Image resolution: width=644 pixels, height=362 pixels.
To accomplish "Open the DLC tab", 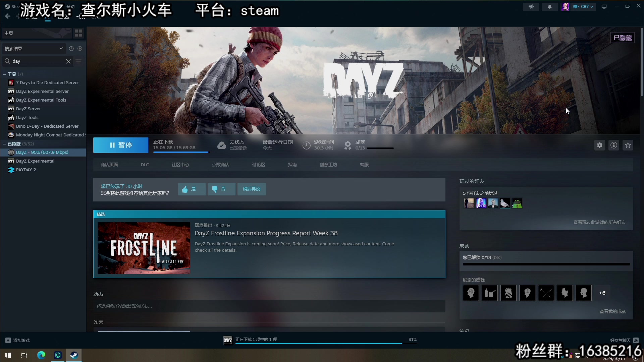I will pos(145,165).
